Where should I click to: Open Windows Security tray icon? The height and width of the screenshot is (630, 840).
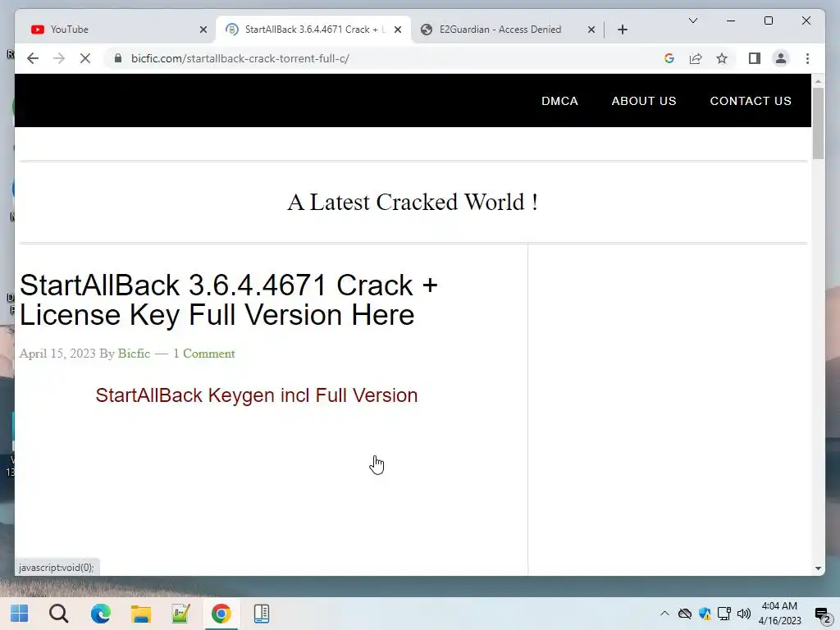705,614
